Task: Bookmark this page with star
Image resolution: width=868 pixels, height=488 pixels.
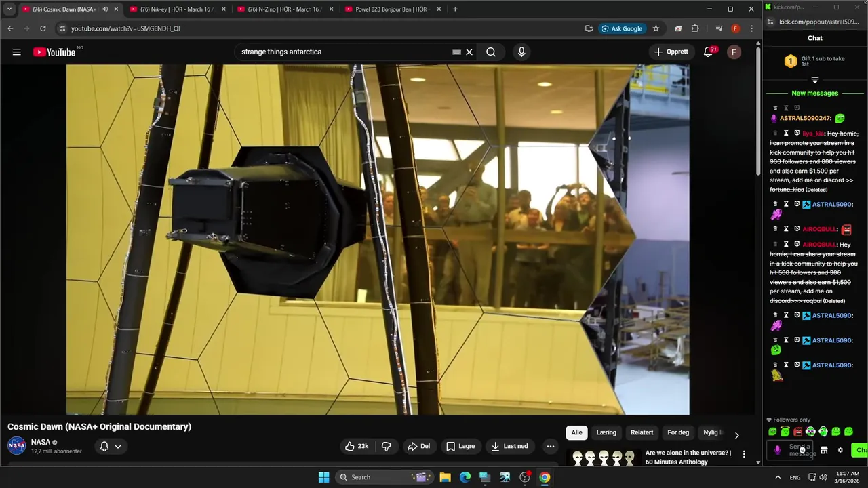Action: (656, 28)
